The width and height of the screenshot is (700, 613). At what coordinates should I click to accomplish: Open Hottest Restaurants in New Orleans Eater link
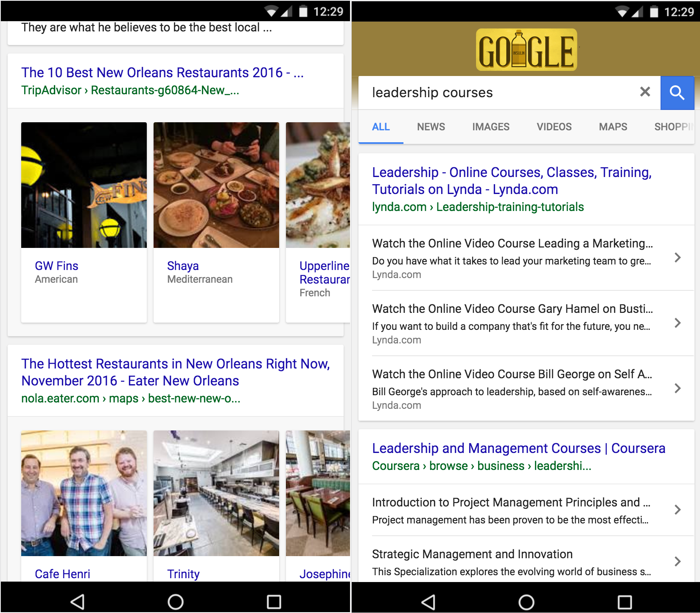pos(176,372)
